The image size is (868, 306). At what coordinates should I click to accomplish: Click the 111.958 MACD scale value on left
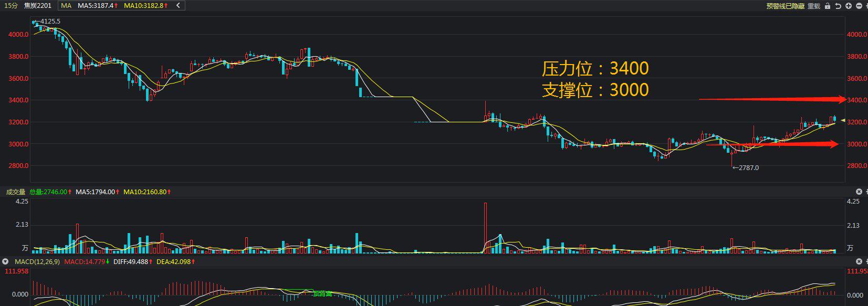click(x=16, y=271)
